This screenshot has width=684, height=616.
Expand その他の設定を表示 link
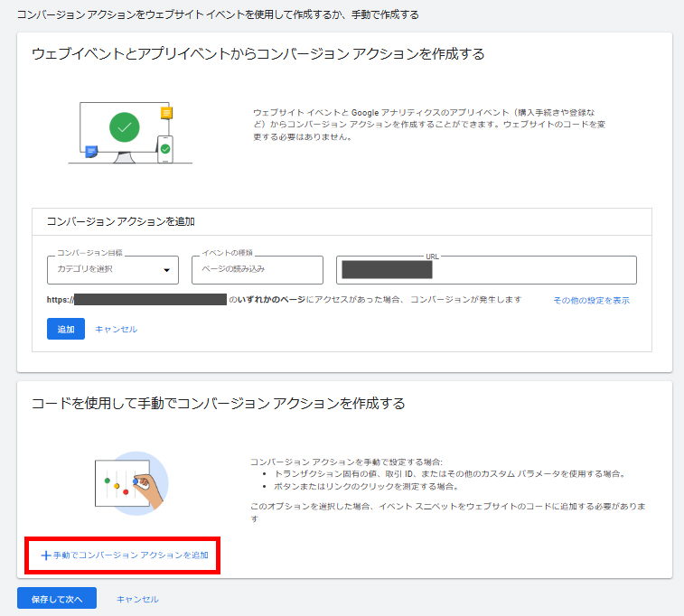(591, 300)
